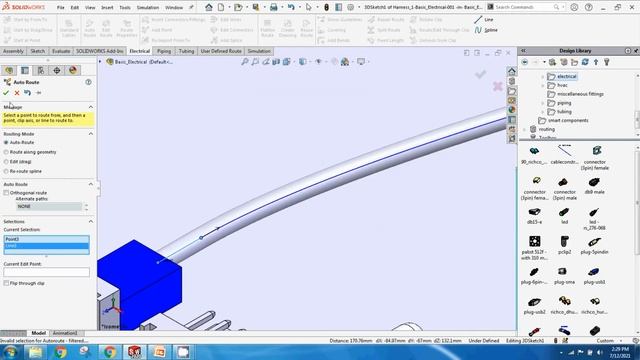Cancel sketch with corner red X
Viewport: 640px width, 360px height.
pyautogui.click(x=498, y=86)
